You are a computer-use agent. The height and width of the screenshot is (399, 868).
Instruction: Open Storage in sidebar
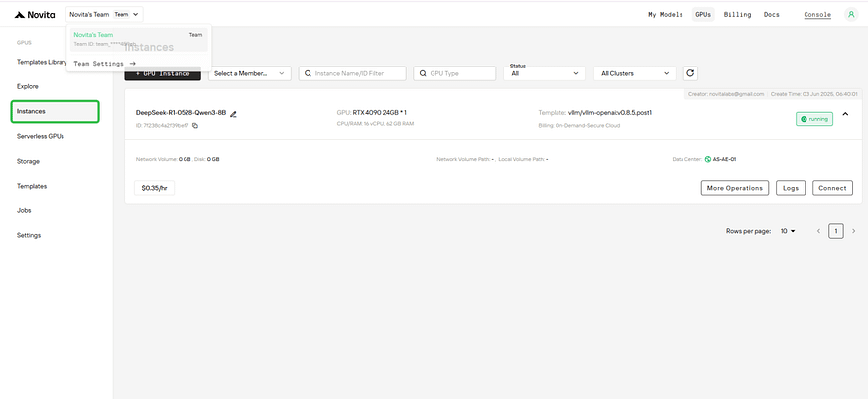pos(28,161)
